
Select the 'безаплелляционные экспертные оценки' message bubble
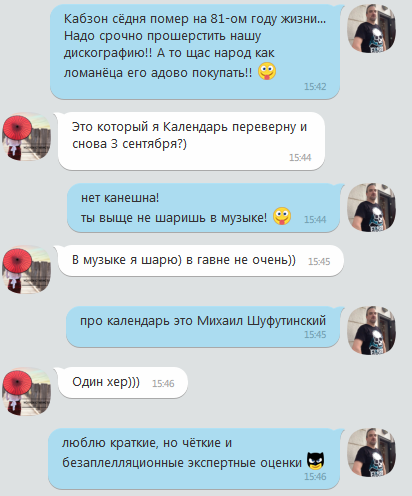194,459
